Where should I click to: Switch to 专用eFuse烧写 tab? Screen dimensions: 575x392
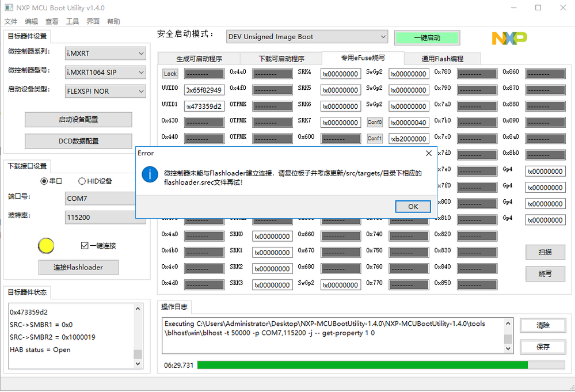(363, 58)
